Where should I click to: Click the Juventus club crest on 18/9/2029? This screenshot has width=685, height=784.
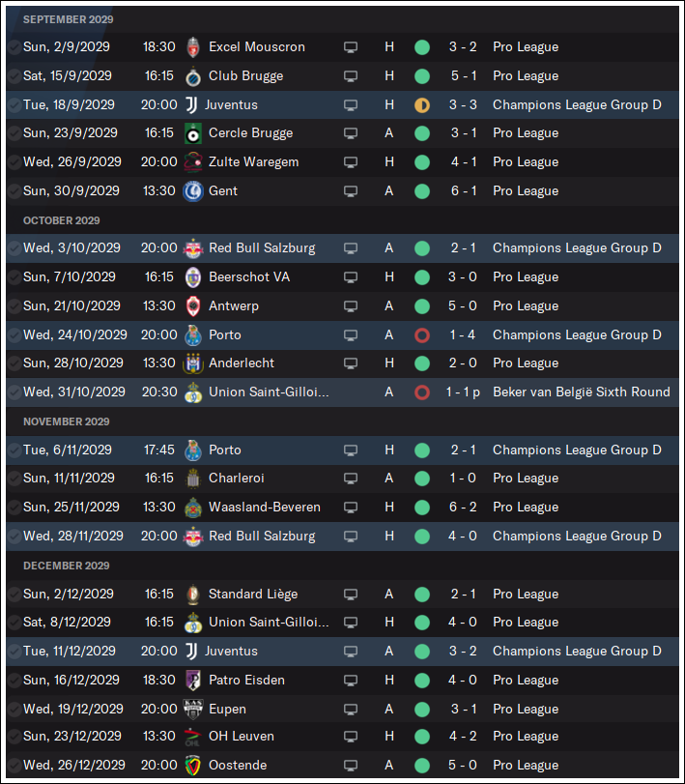(191, 105)
